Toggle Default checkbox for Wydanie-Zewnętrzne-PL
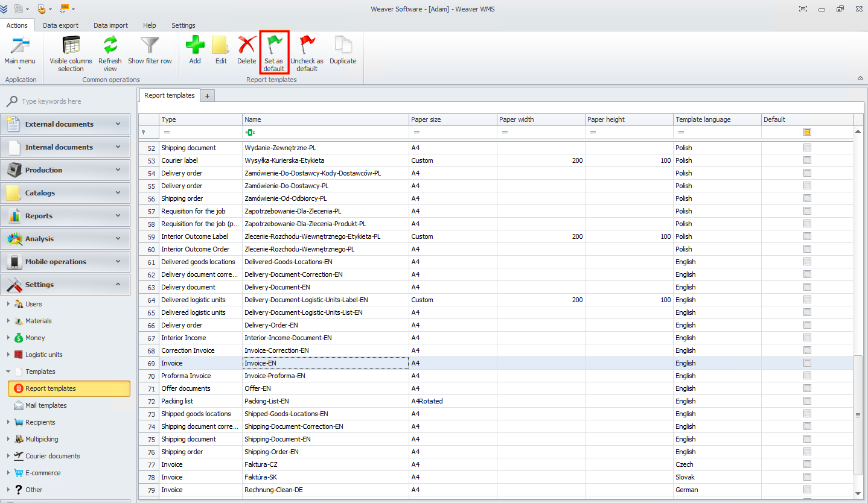This screenshot has height=503, width=868. [807, 148]
